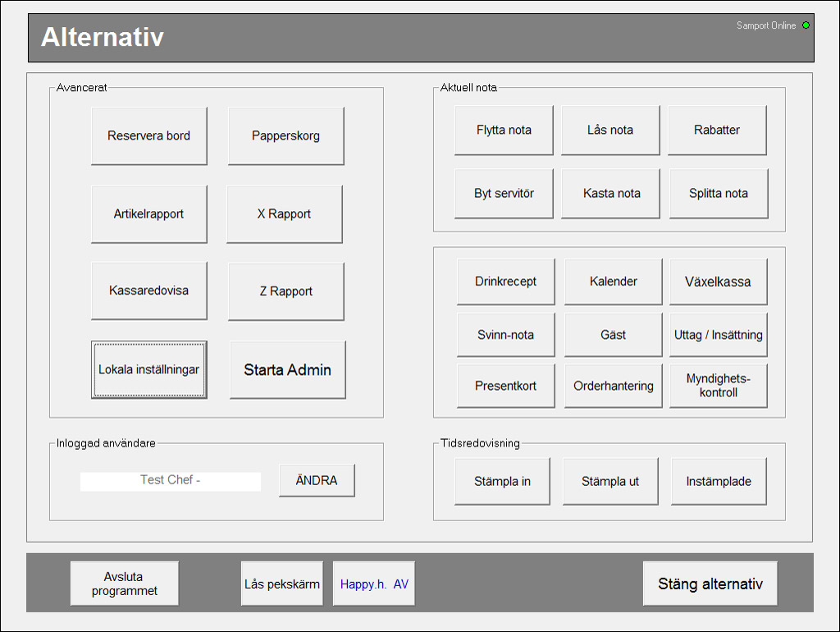Run the Z Rapport
The height and width of the screenshot is (632, 840).
tap(285, 291)
